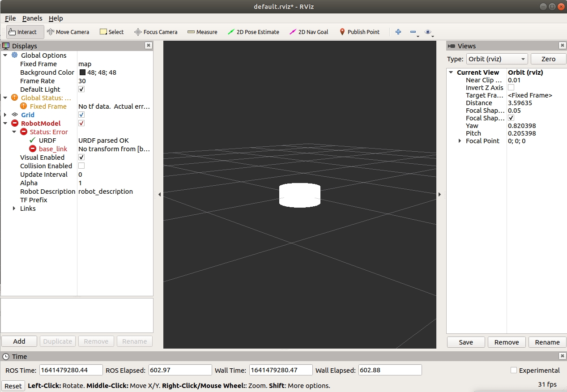Screen dimensions: 567x392
Task: Click the minus remove-tool icon
Action: tap(413, 32)
